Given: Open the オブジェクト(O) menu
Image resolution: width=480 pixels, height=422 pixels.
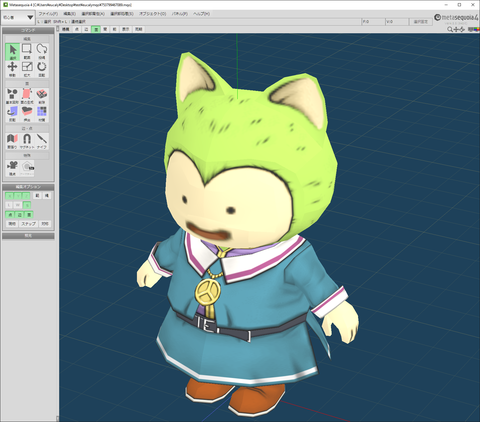Looking at the screenshot, I should click(x=152, y=14).
